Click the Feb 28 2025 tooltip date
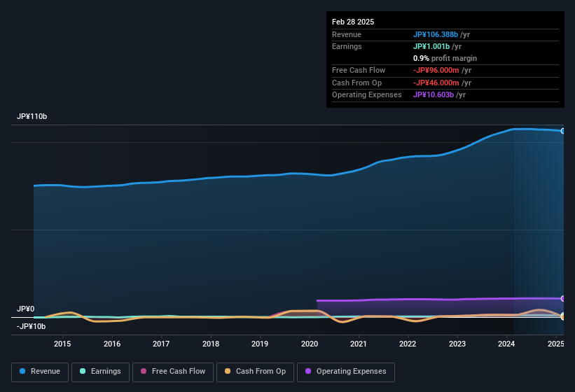 [x=353, y=22]
